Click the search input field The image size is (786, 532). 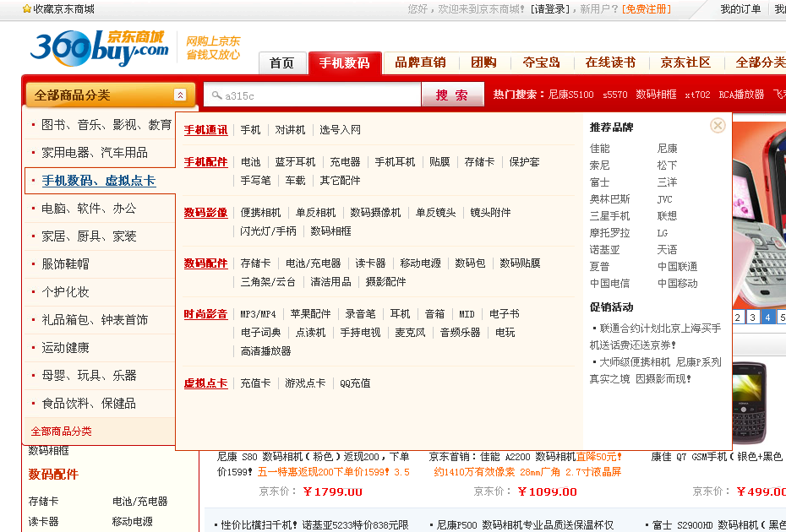click(x=313, y=95)
